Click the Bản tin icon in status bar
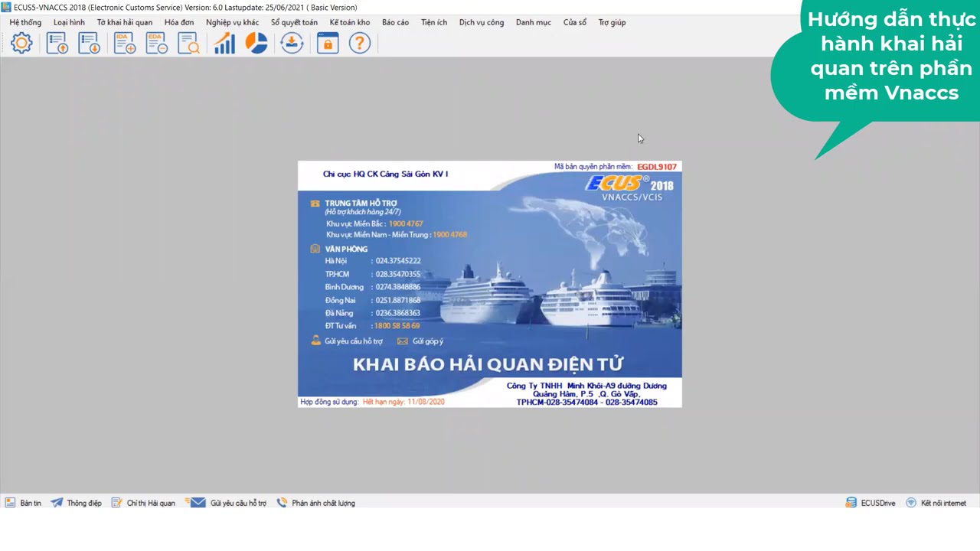This screenshot has width=980, height=551. click(10, 503)
